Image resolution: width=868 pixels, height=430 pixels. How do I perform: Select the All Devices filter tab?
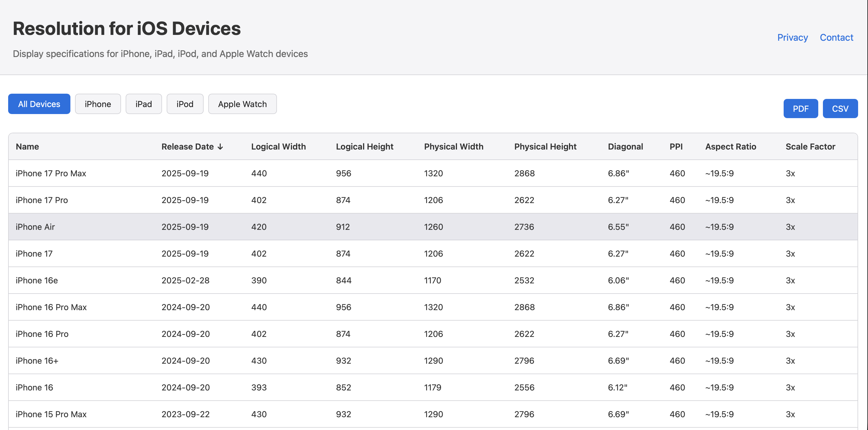pos(39,104)
